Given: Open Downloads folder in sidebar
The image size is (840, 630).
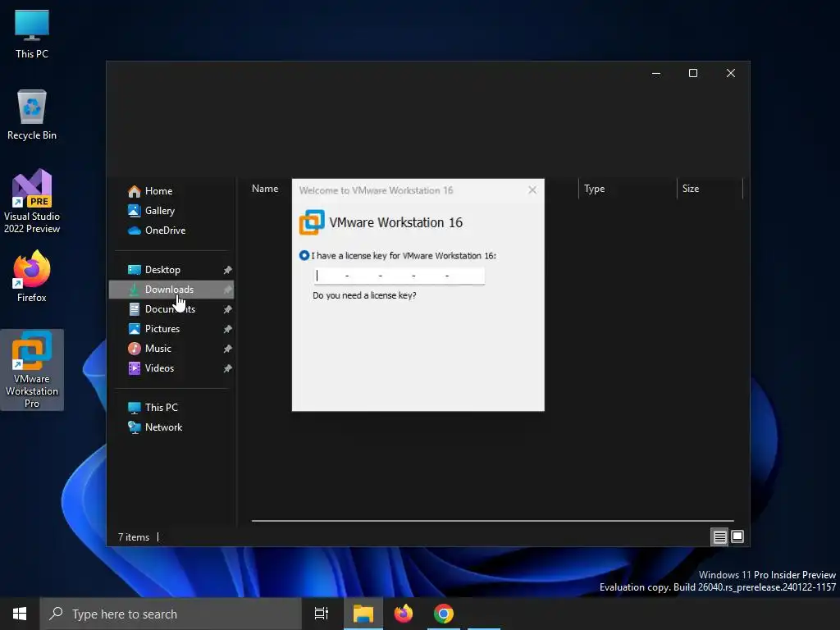Looking at the screenshot, I should pos(171,290).
